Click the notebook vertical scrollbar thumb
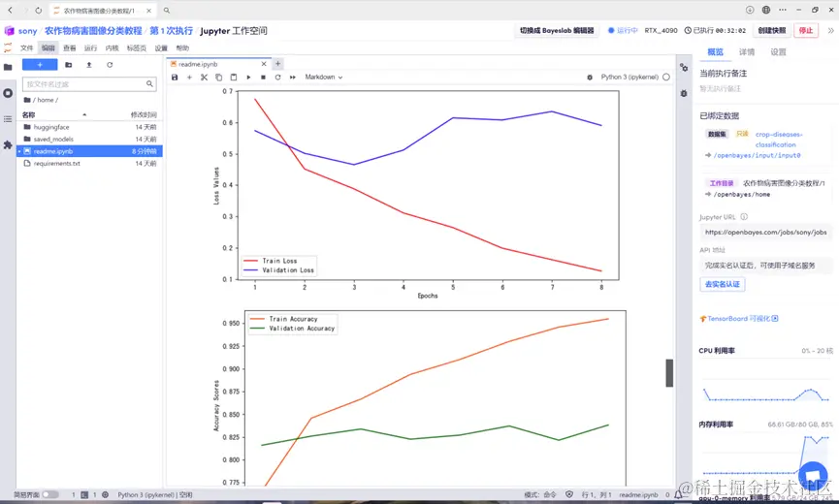839x504 pixels. coord(669,372)
